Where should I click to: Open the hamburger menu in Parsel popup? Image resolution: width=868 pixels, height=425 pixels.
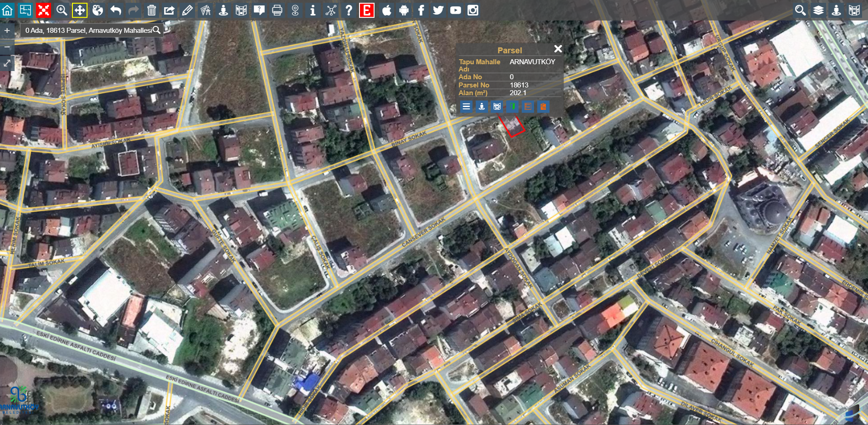466,107
